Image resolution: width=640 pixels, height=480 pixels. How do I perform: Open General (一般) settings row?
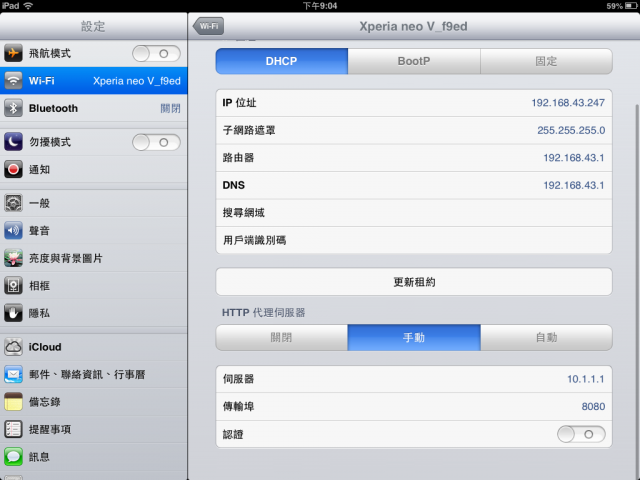(x=93, y=203)
